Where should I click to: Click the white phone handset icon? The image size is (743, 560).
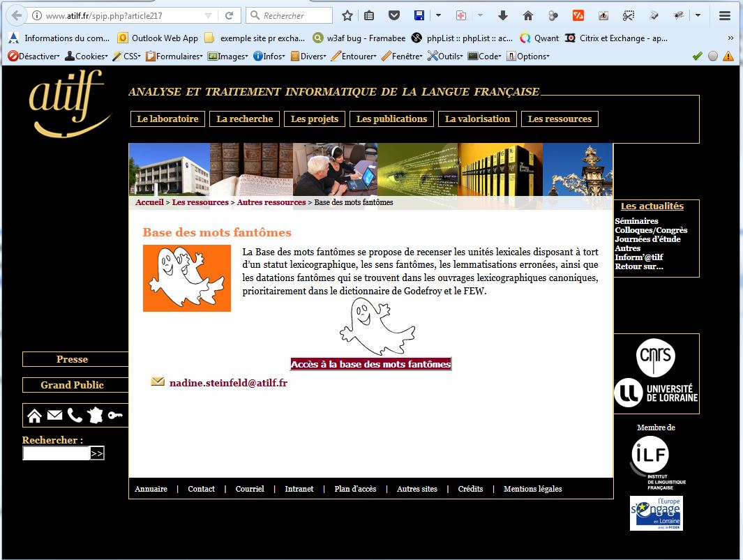(75, 416)
